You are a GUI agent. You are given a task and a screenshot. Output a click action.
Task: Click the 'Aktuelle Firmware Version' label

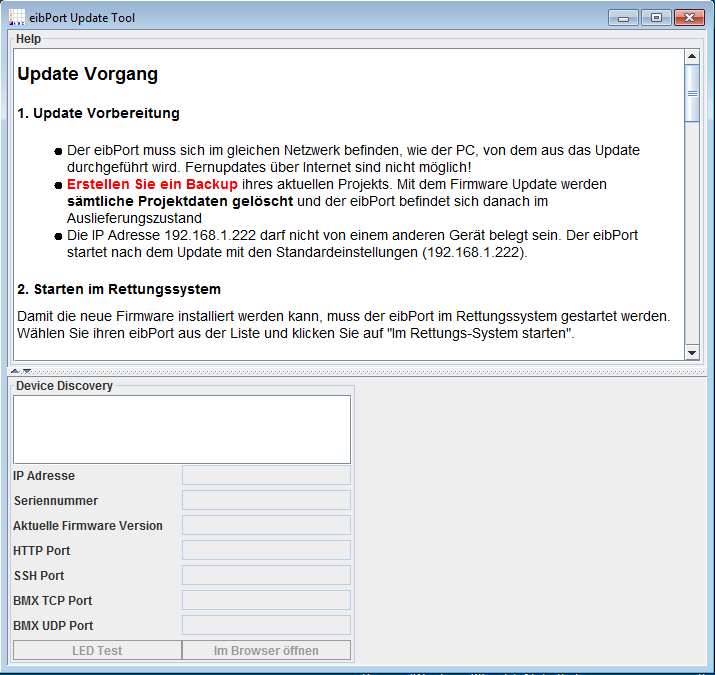[88, 526]
